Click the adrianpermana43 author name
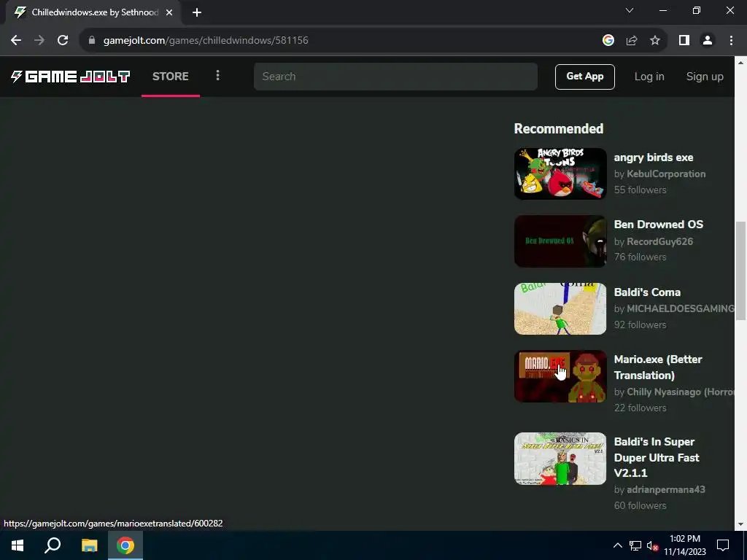The height and width of the screenshot is (560, 747). [665, 489]
